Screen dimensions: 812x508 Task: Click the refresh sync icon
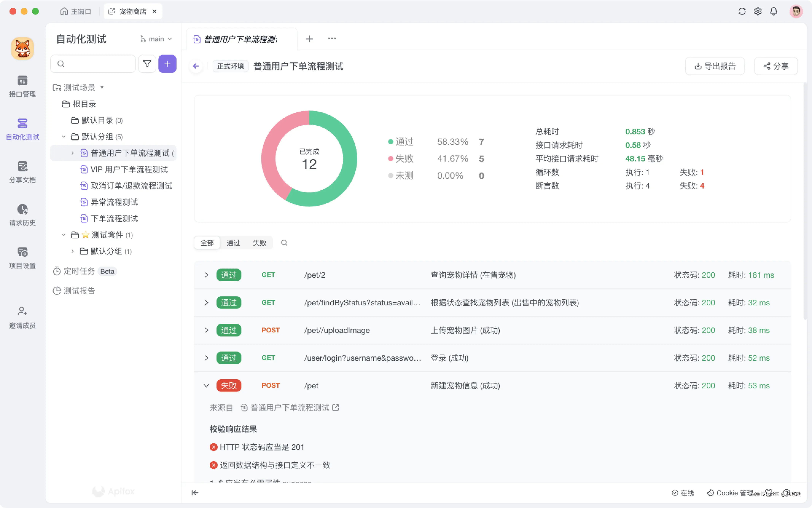pyautogui.click(x=742, y=11)
